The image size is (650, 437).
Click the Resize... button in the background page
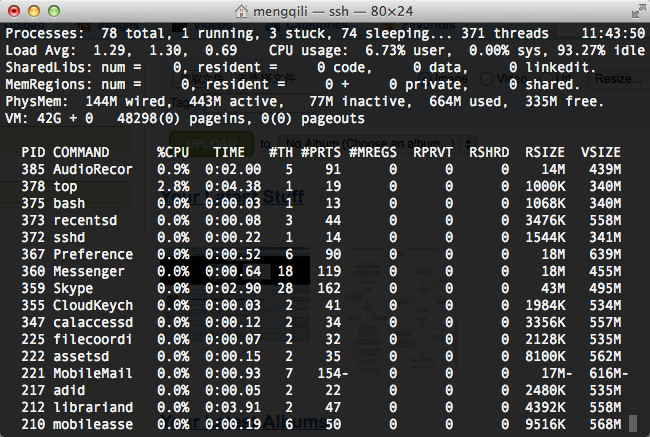(618, 79)
